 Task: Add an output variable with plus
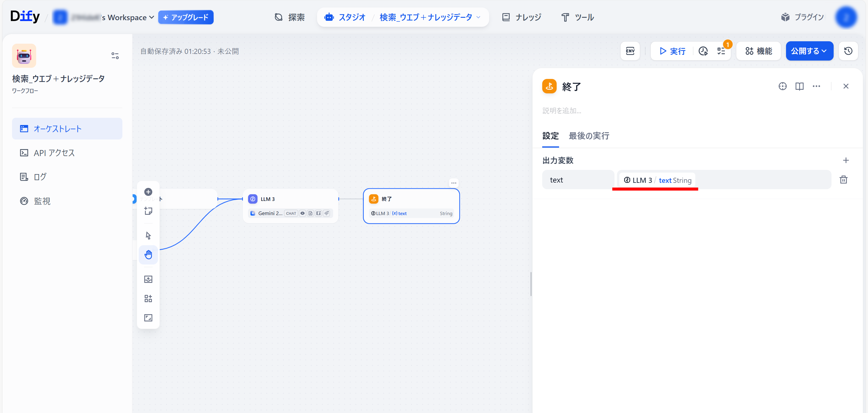(845, 160)
